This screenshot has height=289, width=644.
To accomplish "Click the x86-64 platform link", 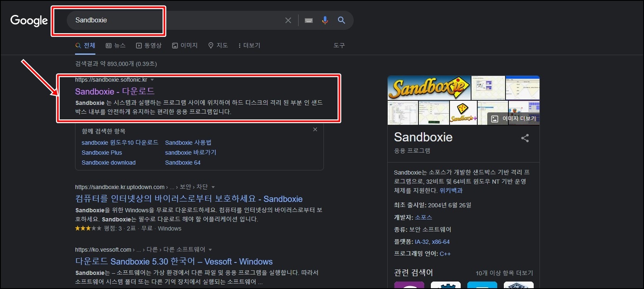I will click(x=441, y=242).
